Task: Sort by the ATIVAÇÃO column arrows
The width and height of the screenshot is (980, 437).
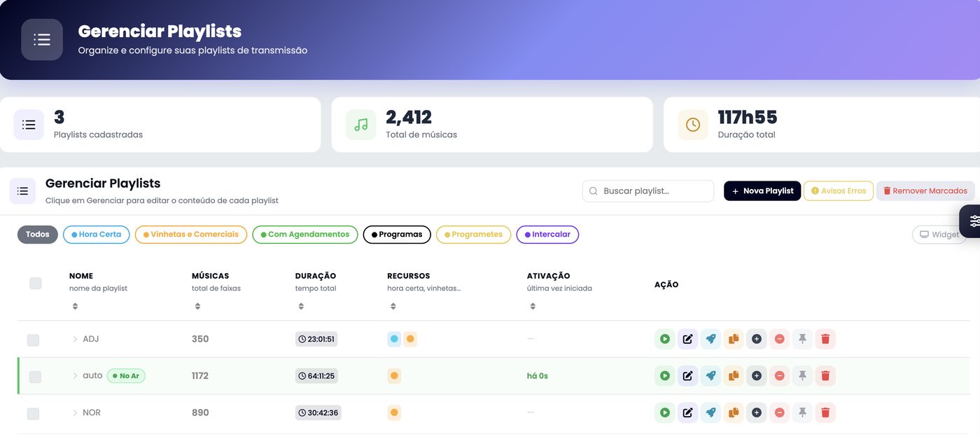Action: 533,307
